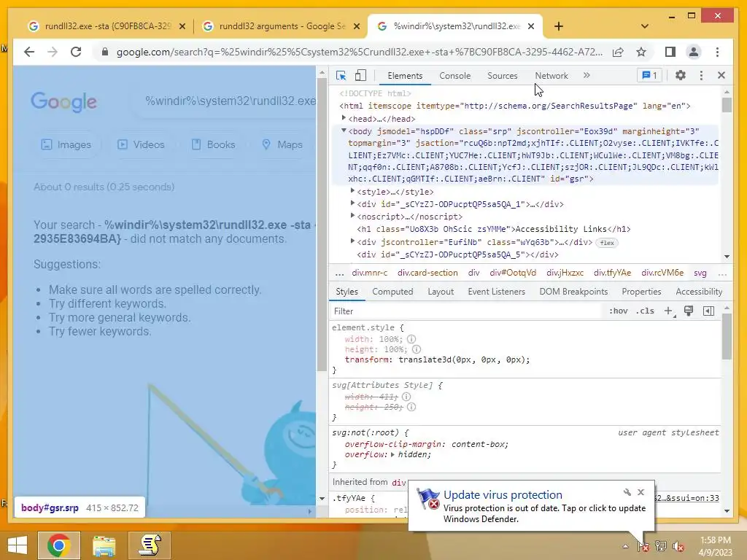This screenshot has height=560, width=747.
Task: Open tab search dropdown arrow
Action: (x=645, y=26)
